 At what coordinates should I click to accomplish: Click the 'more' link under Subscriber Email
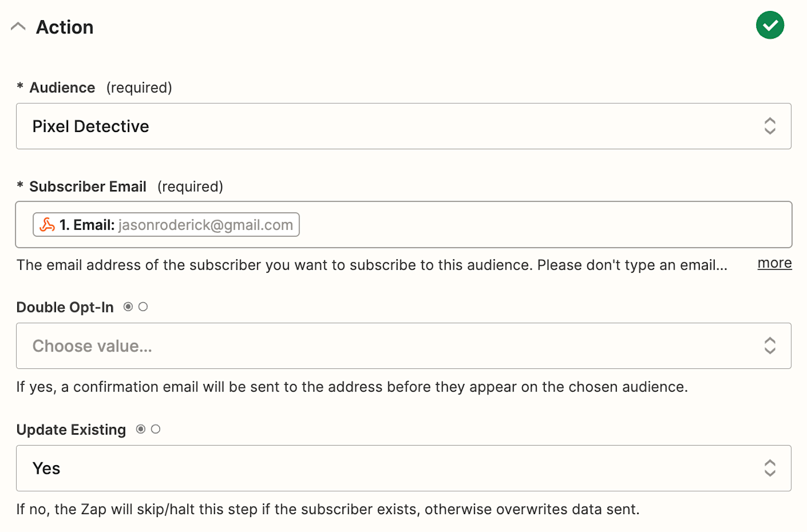pyautogui.click(x=774, y=263)
